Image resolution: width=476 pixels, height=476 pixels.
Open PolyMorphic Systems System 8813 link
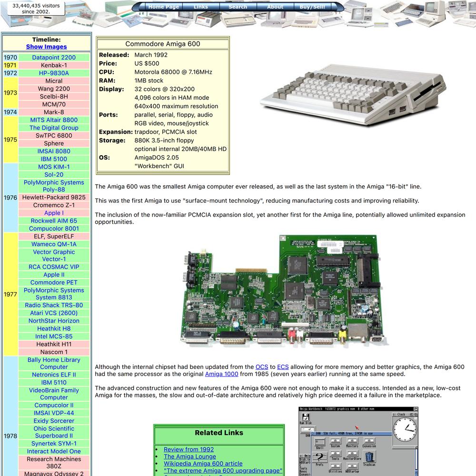point(54,294)
